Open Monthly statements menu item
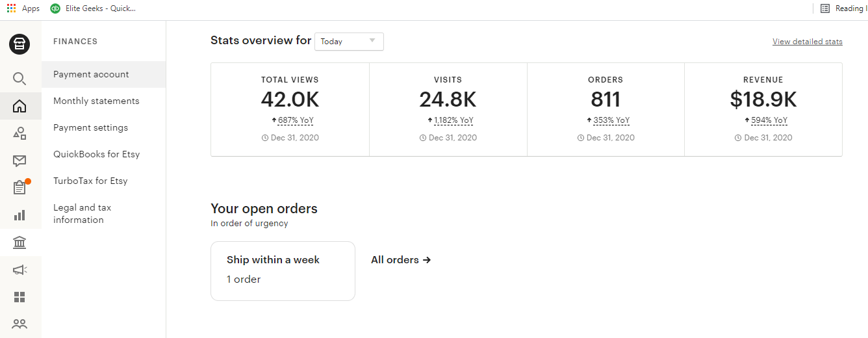Screen dimensions: 868x338 (x=96, y=101)
